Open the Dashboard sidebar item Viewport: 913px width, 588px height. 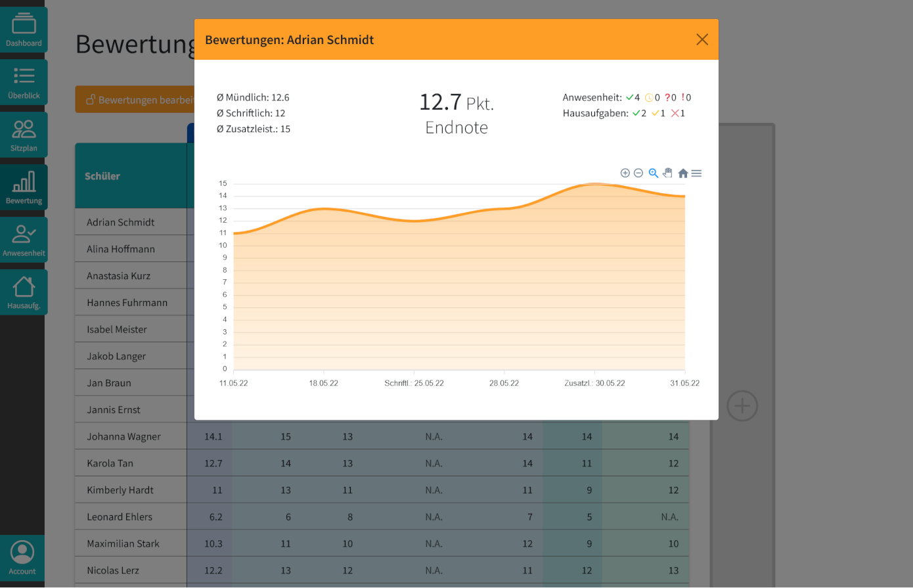[x=24, y=30]
